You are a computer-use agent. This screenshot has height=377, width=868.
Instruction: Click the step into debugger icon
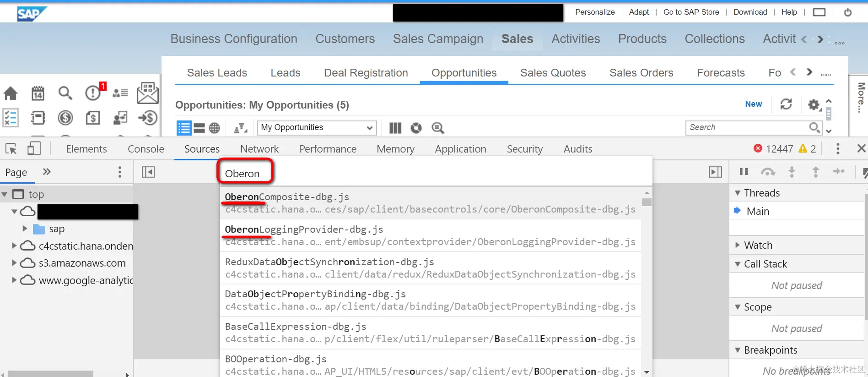792,172
